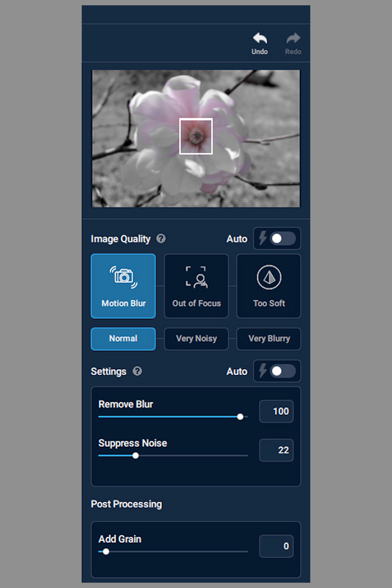Click the lightning icon beside Image Quality Auto
Viewport: 392px width, 588px height.
point(263,238)
